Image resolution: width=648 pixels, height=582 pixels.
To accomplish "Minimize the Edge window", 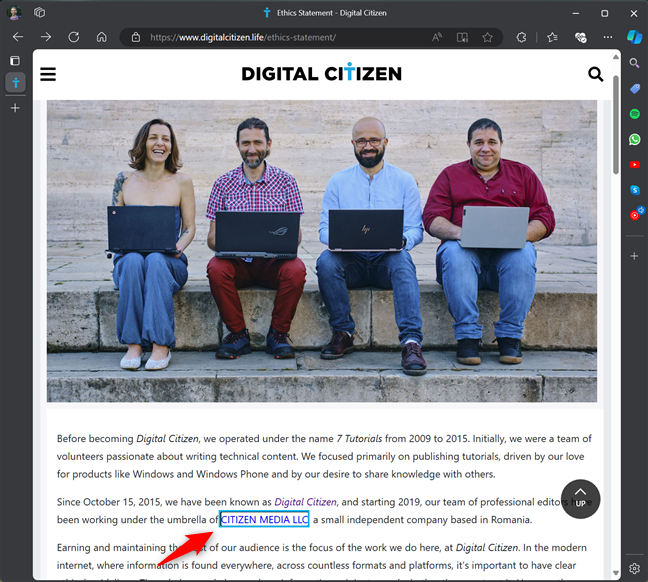I will point(576,13).
